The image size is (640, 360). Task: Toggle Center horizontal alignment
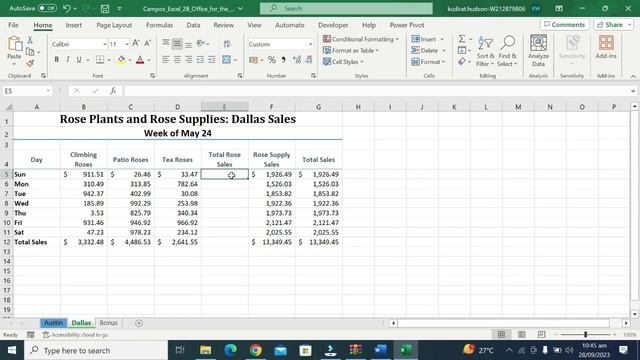(x=177, y=60)
